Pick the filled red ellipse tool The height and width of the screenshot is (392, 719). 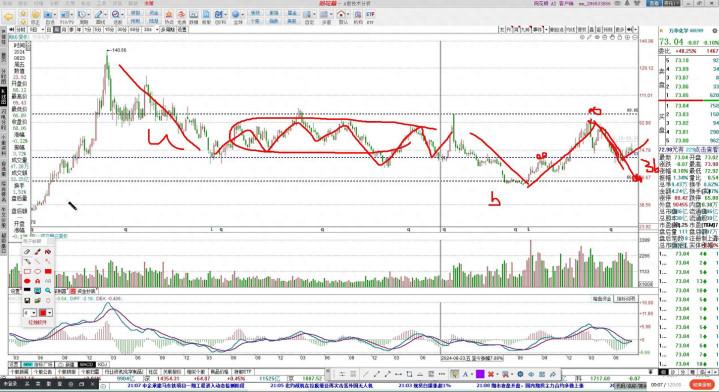[27, 281]
